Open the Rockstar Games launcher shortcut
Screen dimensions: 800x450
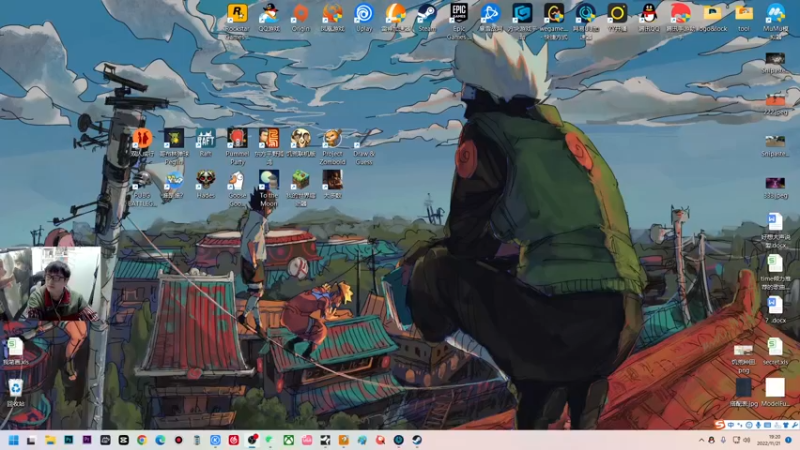tap(237, 19)
